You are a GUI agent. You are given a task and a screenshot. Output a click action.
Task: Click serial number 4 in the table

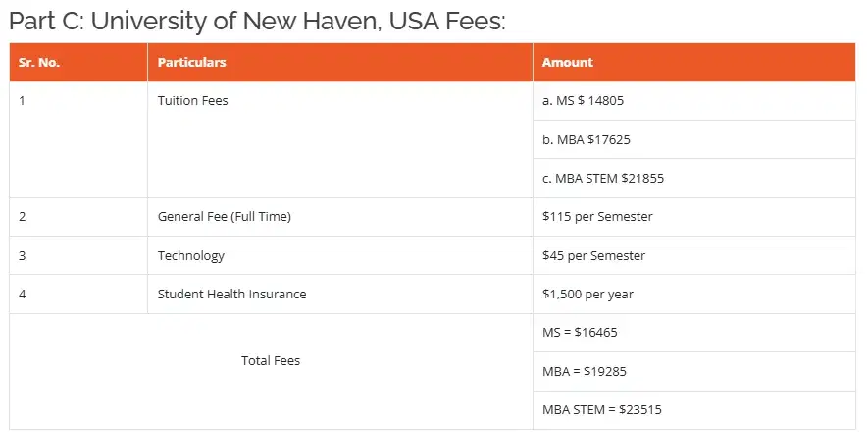[x=23, y=294]
